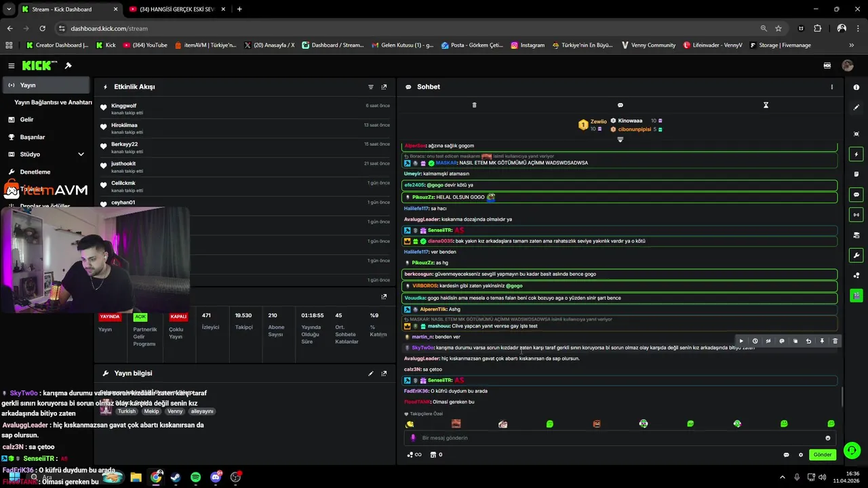Pop out the Yayın bilgisi panel
This screenshot has width=868, height=488.
click(x=384, y=373)
